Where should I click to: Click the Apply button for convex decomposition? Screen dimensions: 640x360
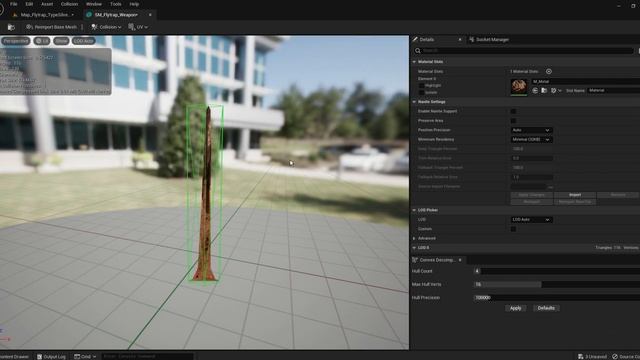coord(516,308)
